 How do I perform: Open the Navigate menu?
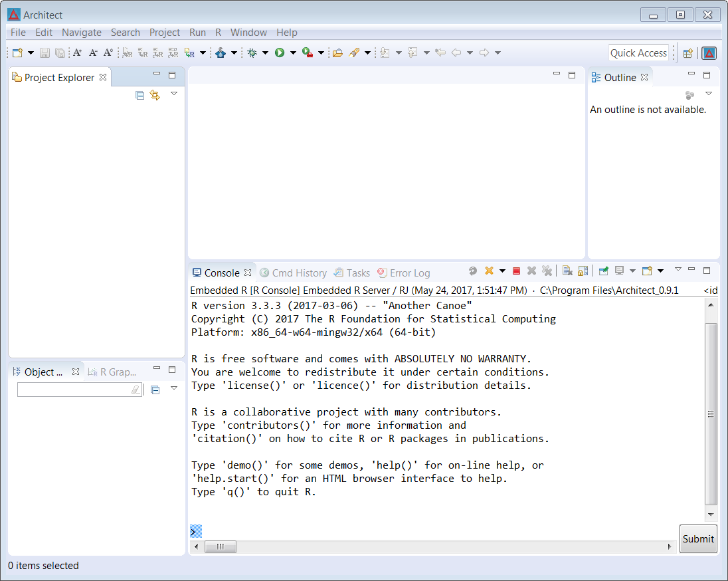point(82,33)
